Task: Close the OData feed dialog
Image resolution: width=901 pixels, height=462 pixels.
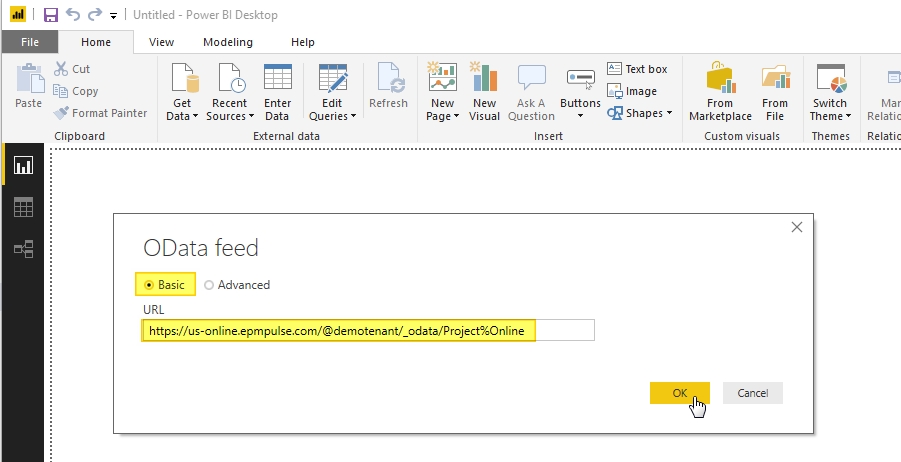Action: (796, 227)
